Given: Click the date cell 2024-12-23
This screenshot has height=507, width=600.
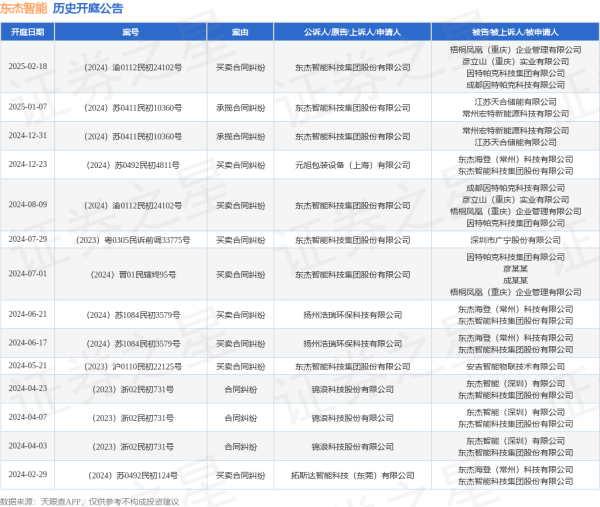Looking at the screenshot, I should [28, 164].
